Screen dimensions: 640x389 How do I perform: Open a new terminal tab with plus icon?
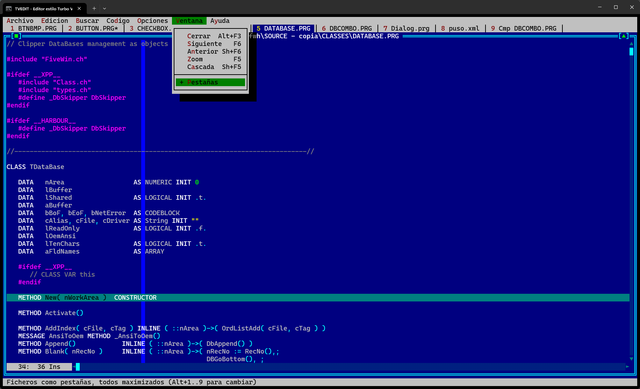pyautogui.click(x=94, y=8)
